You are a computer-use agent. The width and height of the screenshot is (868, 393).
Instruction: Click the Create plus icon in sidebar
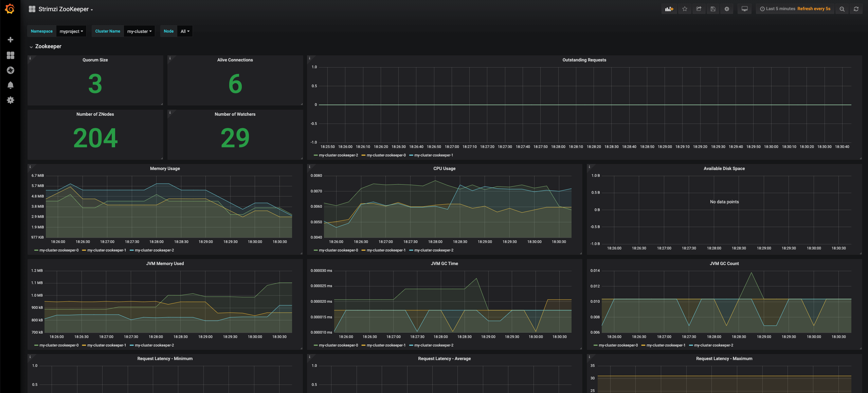click(11, 40)
